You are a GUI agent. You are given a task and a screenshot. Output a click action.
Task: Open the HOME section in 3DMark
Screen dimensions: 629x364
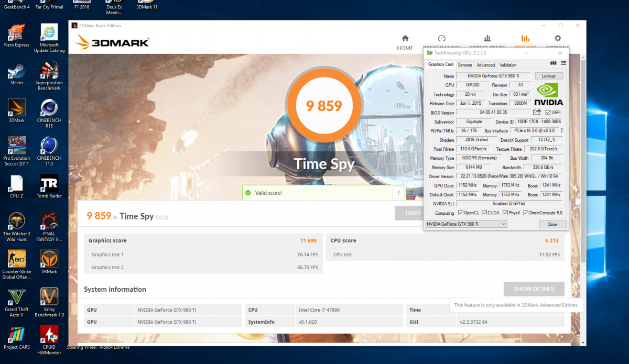[x=405, y=42]
